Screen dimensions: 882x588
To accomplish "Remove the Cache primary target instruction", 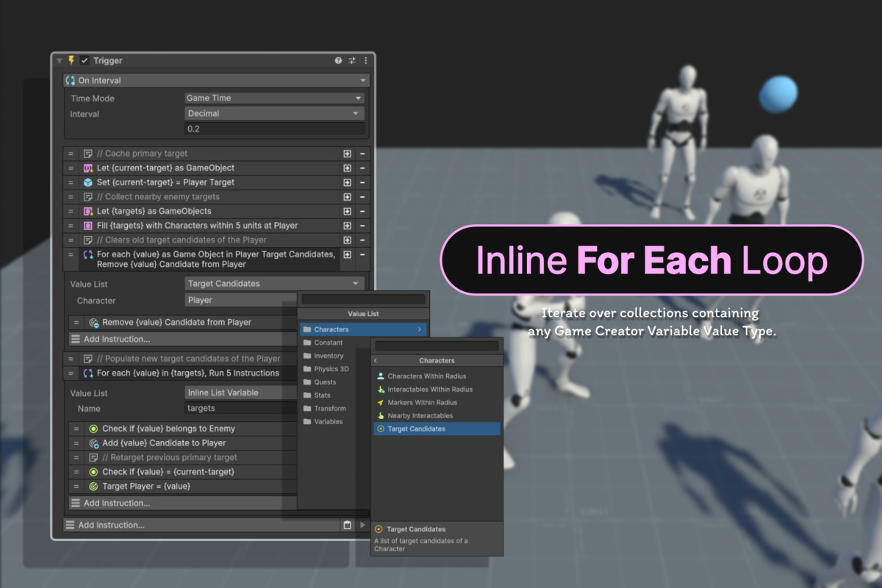I will [362, 154].
